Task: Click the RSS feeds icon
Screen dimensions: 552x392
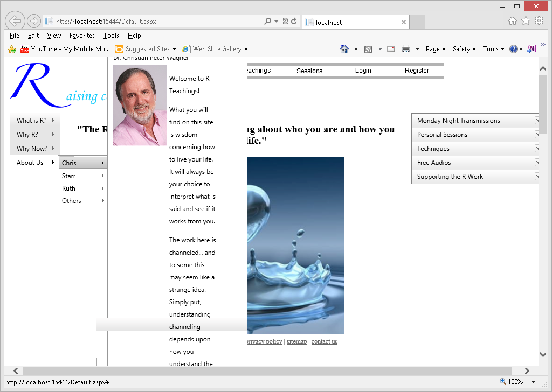Action: click(368, 49)
